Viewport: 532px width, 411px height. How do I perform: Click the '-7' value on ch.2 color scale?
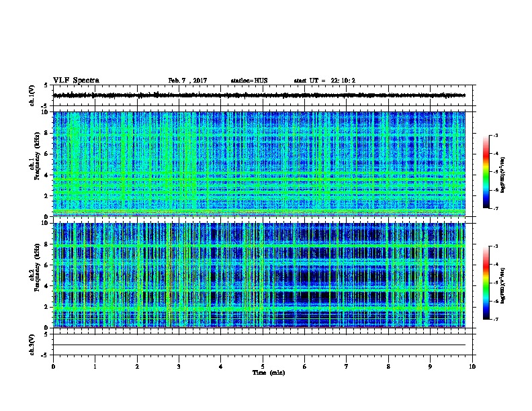coord(495,319)
